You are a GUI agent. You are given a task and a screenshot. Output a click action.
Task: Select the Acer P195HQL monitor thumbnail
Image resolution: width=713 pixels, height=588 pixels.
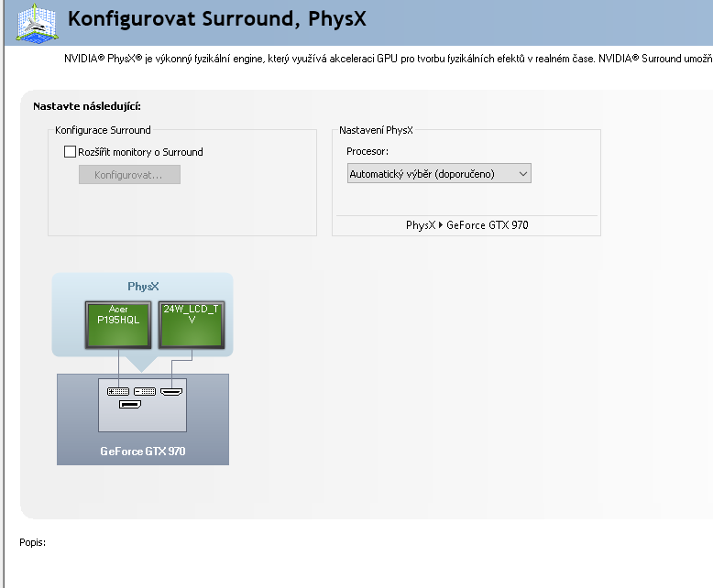coord(118,325)
